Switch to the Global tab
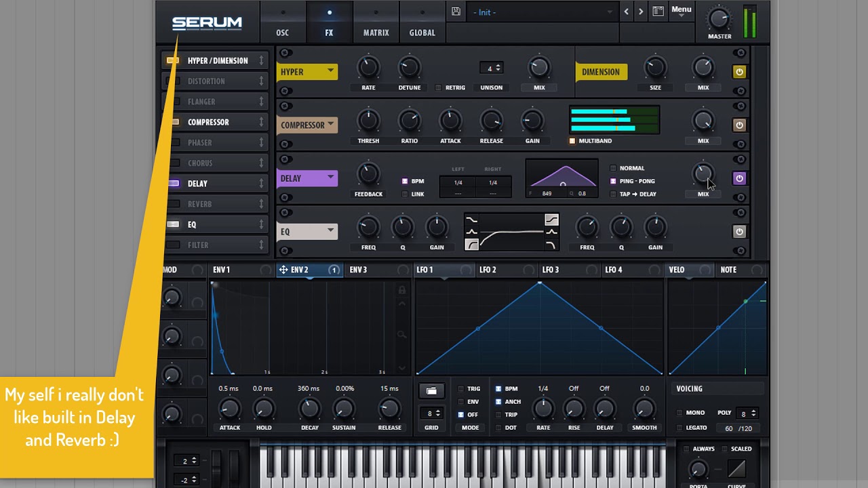868x488 pixels. point(422,22)
